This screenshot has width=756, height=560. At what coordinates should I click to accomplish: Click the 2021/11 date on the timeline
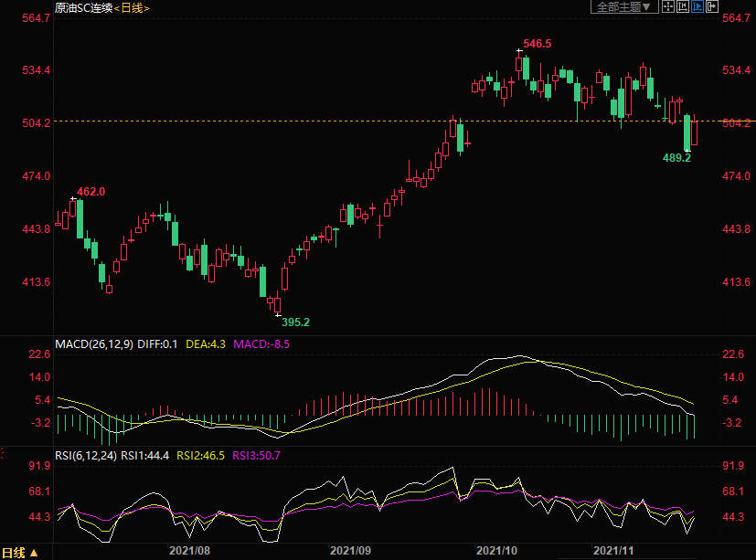pyautogui.click(x=614, y=551)
